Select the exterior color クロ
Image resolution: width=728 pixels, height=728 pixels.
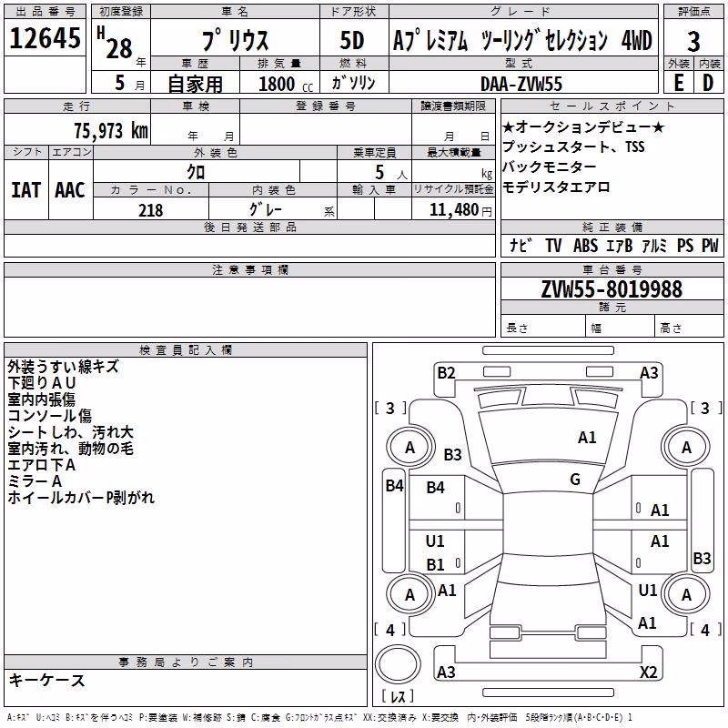tap(196, 172)
